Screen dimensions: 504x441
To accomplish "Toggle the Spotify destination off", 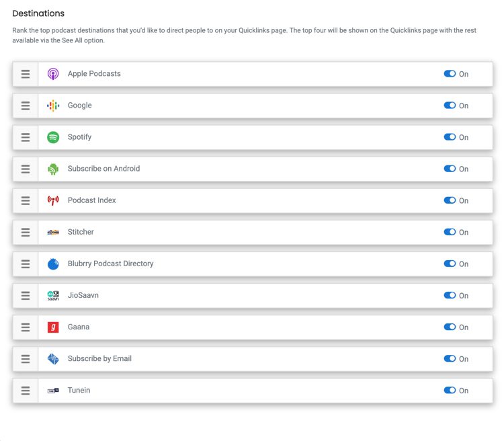I will [450, 137].
